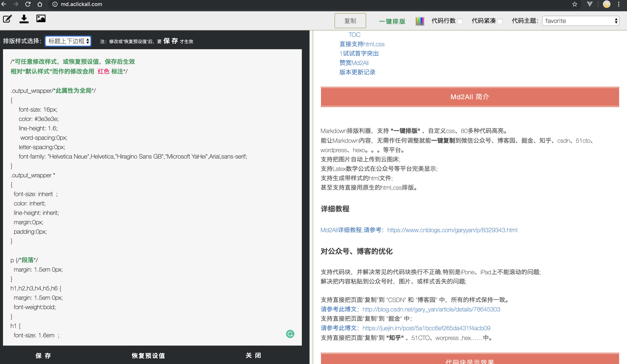Enable the 代码行数 checkbox

(460, 21)
